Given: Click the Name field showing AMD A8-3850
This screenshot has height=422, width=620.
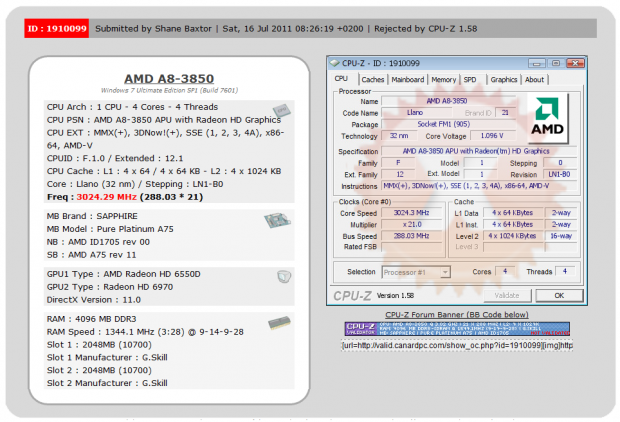Looking at the screenshot, I should click(449, 101).
